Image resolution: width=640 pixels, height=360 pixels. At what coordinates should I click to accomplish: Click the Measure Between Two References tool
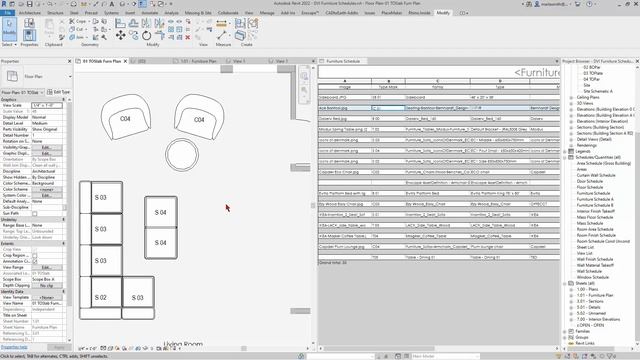point(222,36)
